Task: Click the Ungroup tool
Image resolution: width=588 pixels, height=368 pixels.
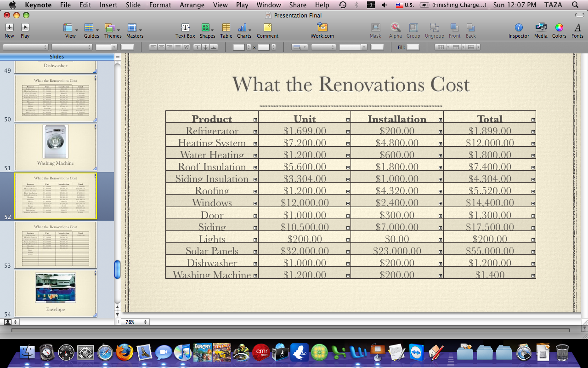Action: click(434, 30)
